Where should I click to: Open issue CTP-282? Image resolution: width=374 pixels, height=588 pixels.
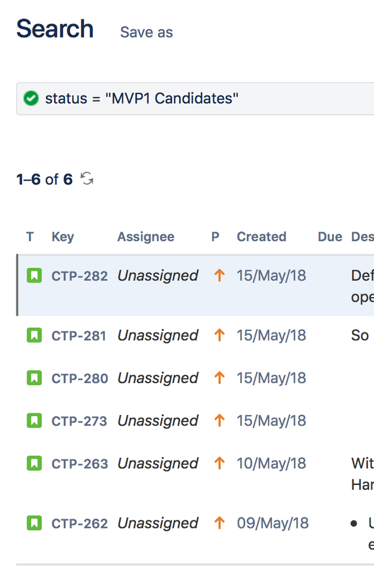tap(80, 276)
